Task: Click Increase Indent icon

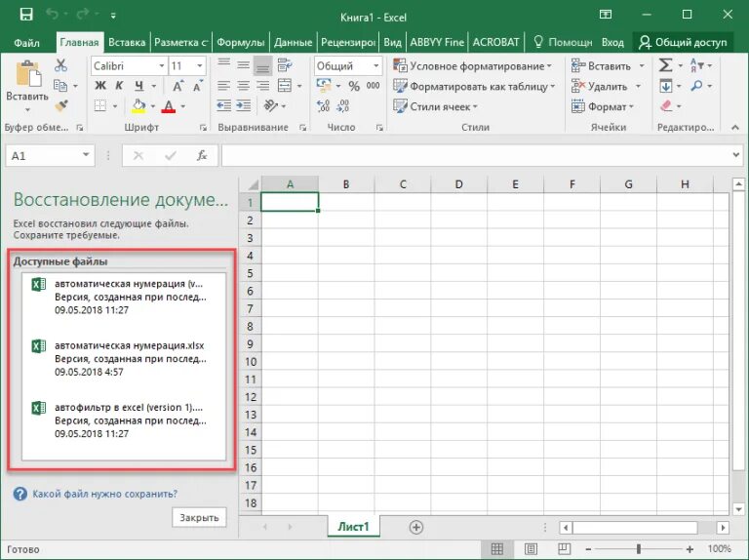Action: pos(244,105)
